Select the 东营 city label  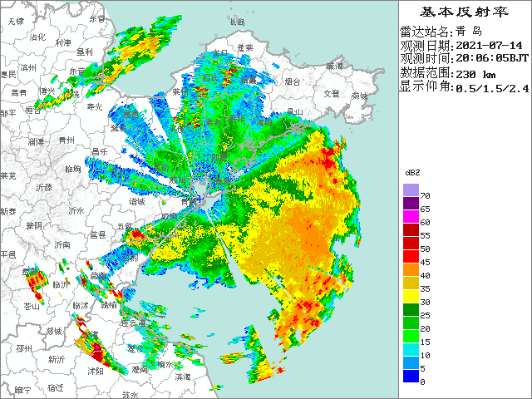pyautogui.click(x=76, y=72)
